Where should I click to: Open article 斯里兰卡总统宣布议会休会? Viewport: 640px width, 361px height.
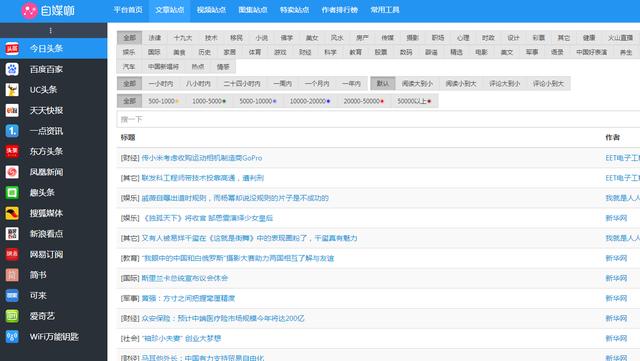[x=184, y=278]
